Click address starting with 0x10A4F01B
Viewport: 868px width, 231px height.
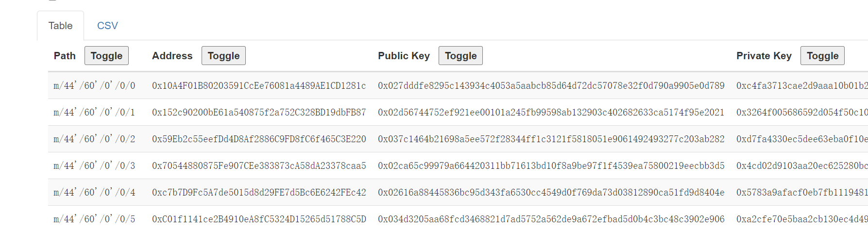259,86
